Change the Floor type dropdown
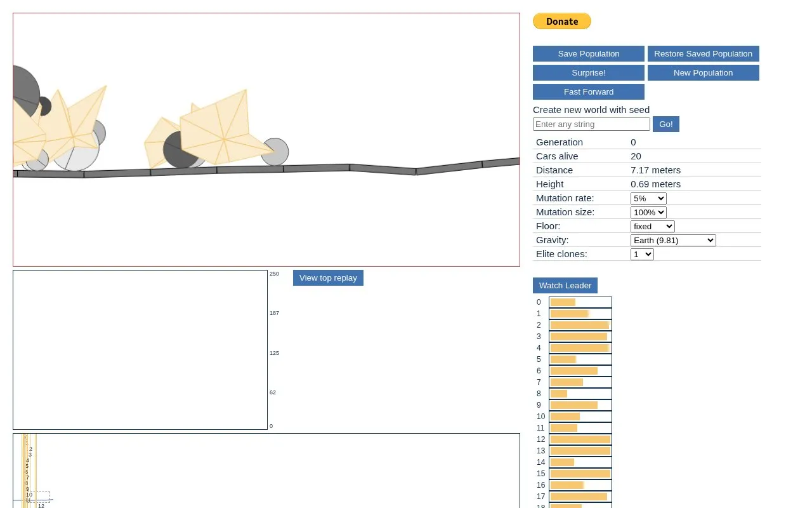The height and width of the screenshot is (508, 812). [653, 227]
